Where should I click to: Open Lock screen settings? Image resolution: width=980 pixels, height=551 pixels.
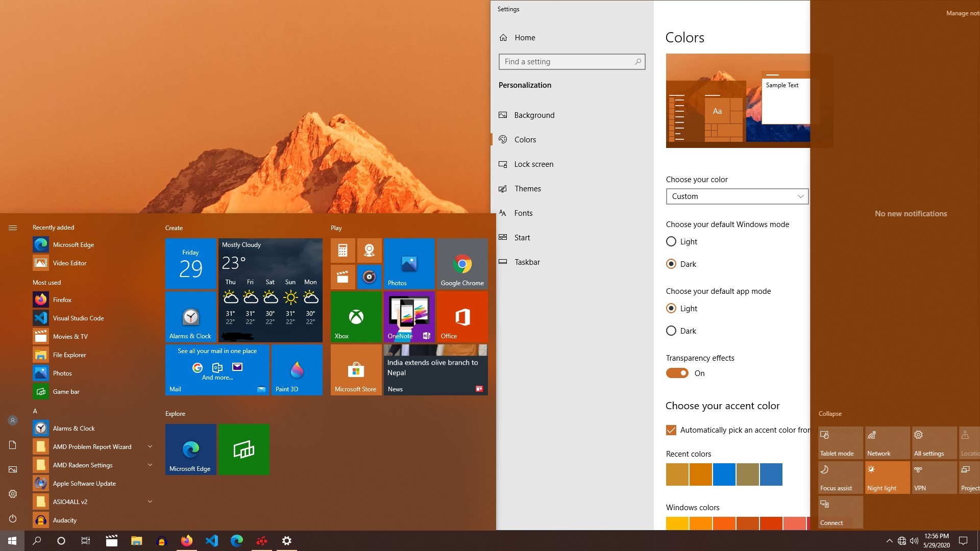tap(533, 164)
